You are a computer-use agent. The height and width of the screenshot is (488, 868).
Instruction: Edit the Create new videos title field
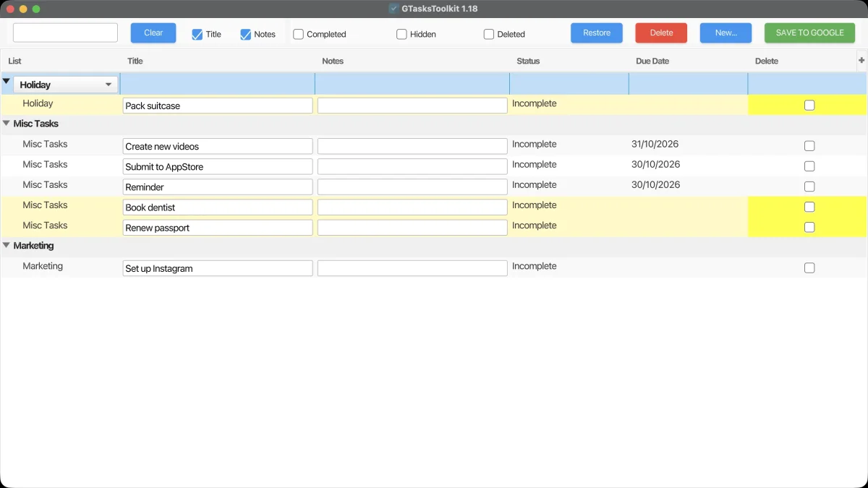click(218, 146)
